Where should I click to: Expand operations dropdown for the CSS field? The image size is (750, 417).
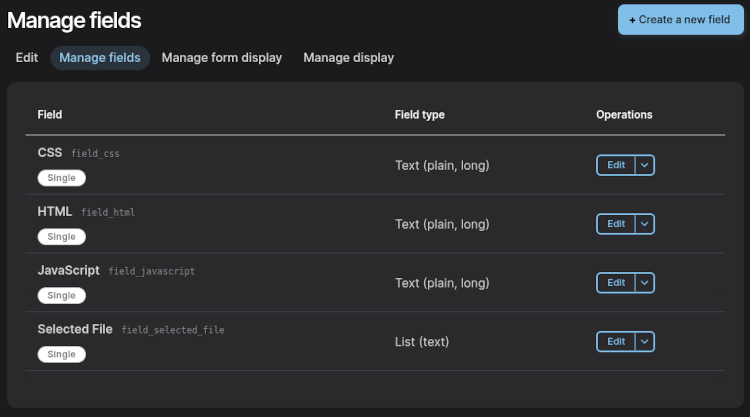click(645, 165)
